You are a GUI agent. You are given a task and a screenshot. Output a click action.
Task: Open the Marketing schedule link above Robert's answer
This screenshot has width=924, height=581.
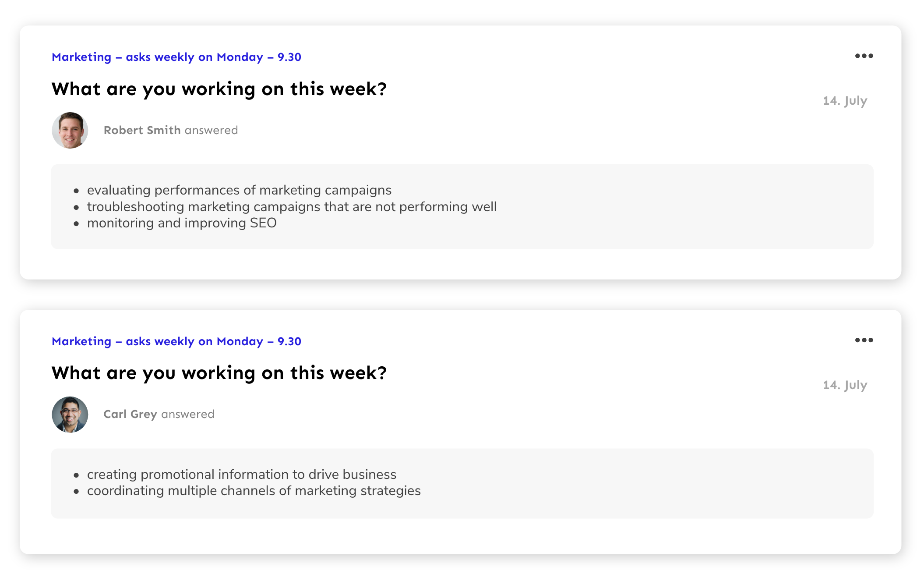pos(176,57)
